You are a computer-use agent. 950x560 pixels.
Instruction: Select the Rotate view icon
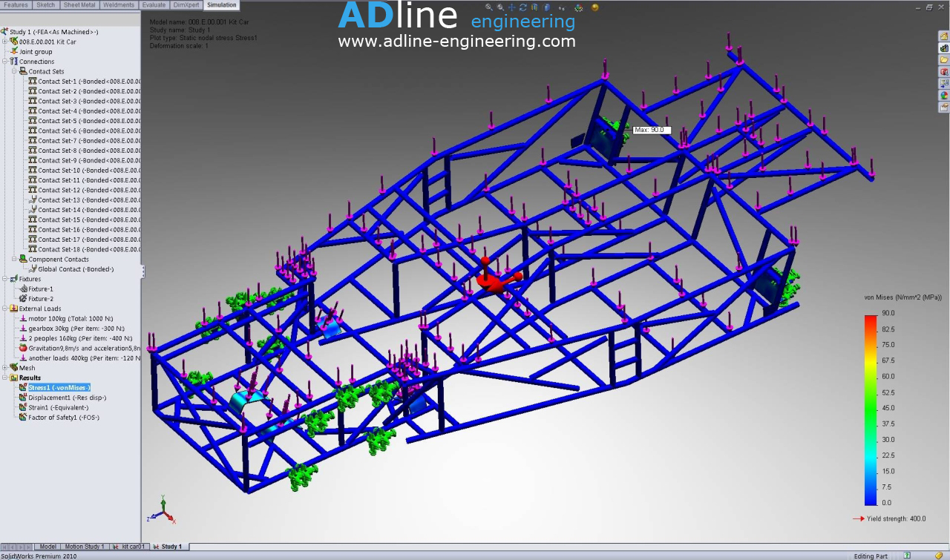(523, 7)
